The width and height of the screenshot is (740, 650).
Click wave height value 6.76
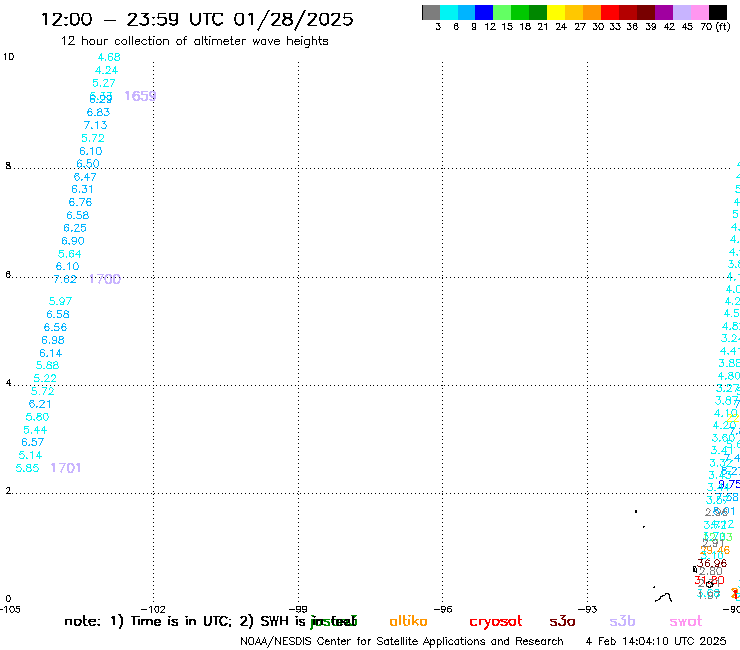(x=80, y=202)
